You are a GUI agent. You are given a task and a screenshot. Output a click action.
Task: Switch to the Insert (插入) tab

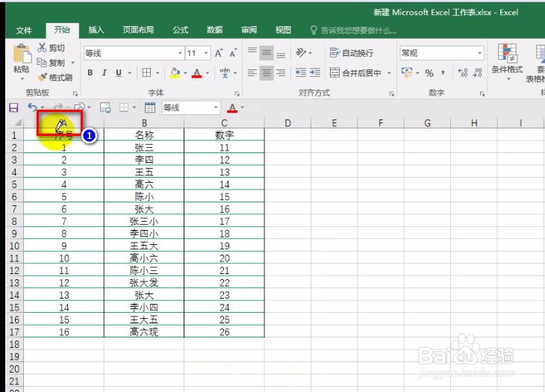[x=96, y=30]
